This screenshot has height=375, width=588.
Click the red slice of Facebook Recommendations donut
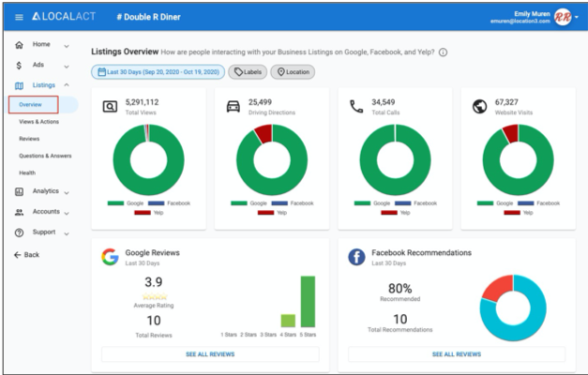coord(499,288)
